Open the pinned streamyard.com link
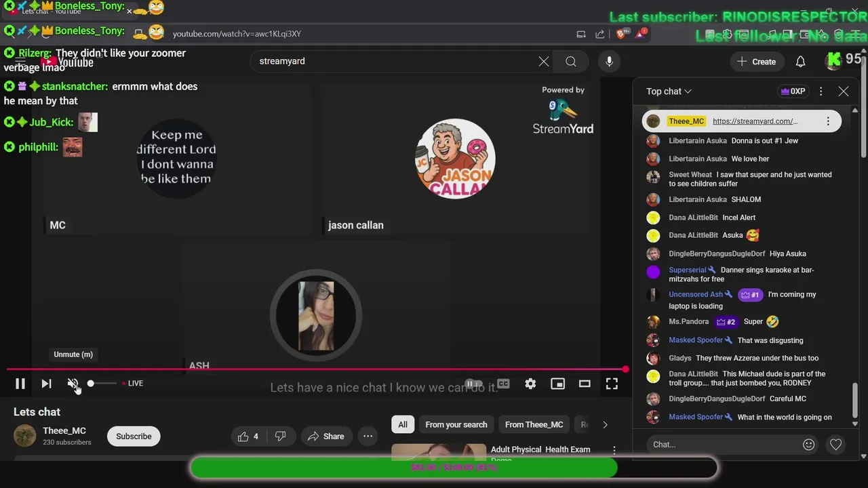 pyautogui.click(x=755, y=121)
